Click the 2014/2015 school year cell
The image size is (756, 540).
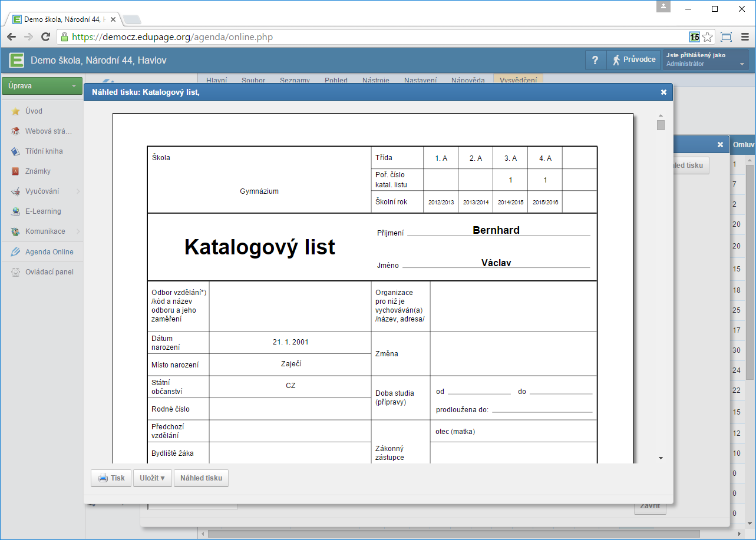[x=510, y=203]
